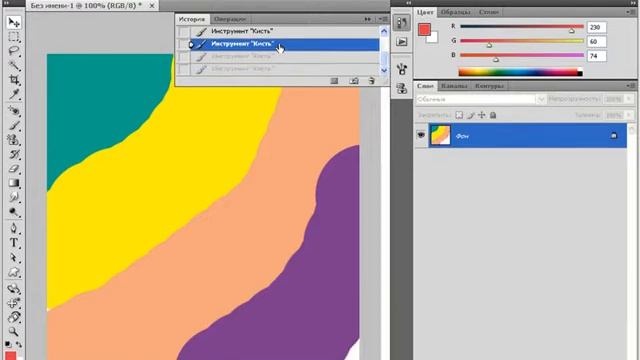Create a new history snapshot

pyautogui.click(x=354, y=81)
